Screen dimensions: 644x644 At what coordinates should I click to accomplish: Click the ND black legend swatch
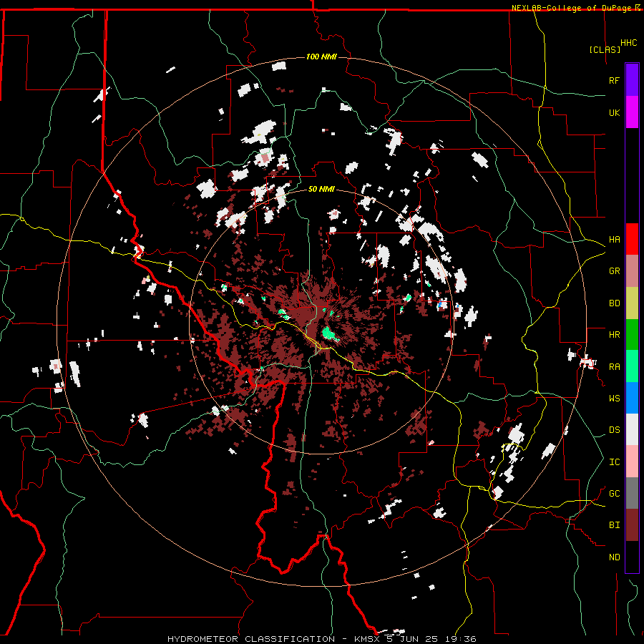click(x=632, y=557)
